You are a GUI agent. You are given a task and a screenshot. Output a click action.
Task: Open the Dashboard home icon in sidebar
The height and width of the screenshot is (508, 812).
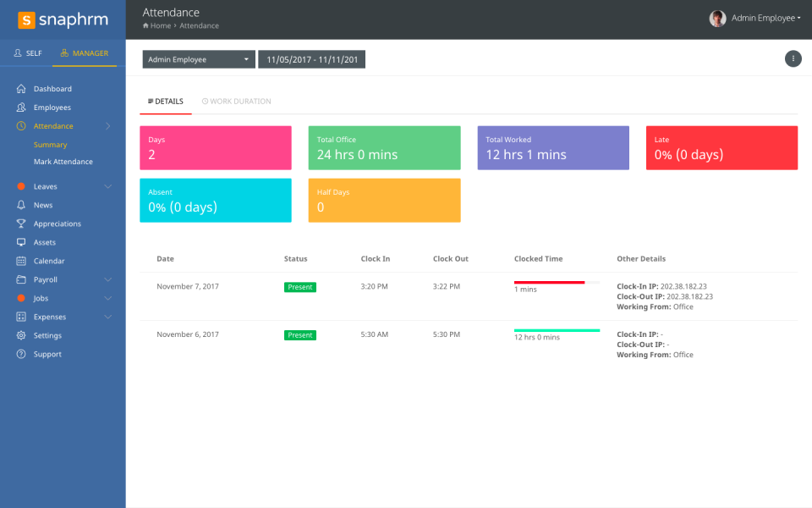[20, 89]
